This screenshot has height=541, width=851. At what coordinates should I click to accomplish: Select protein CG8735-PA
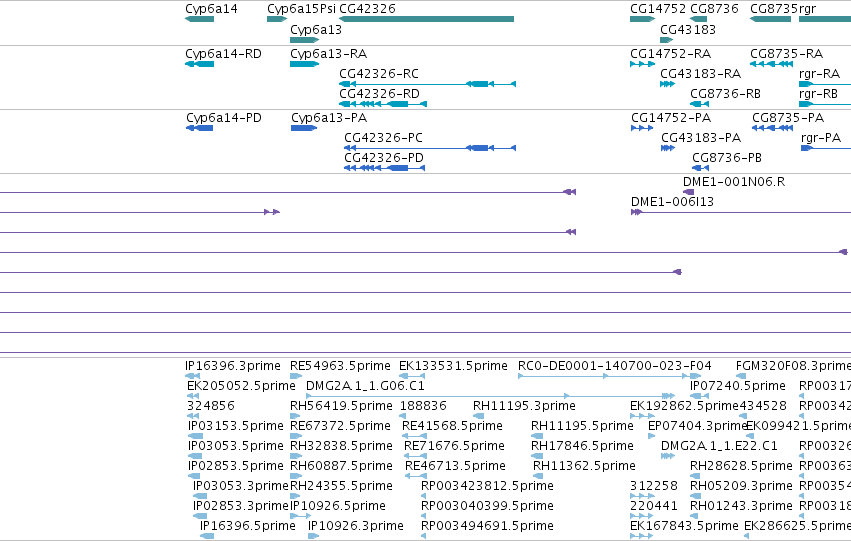788,118
